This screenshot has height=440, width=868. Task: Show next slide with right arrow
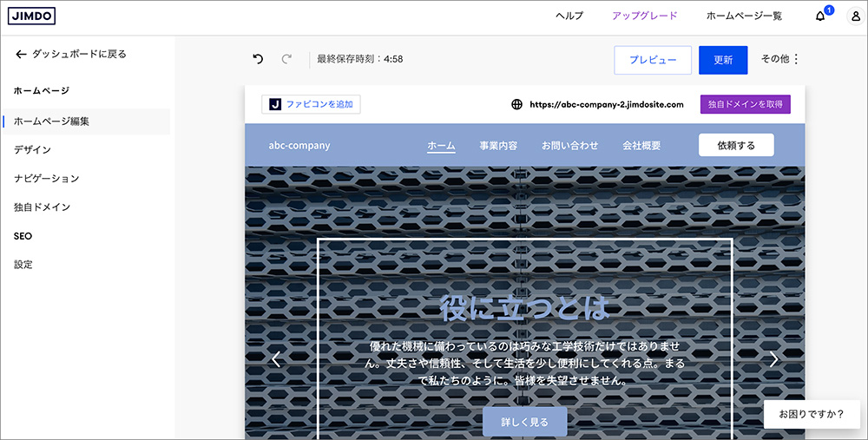coord(774,359)
